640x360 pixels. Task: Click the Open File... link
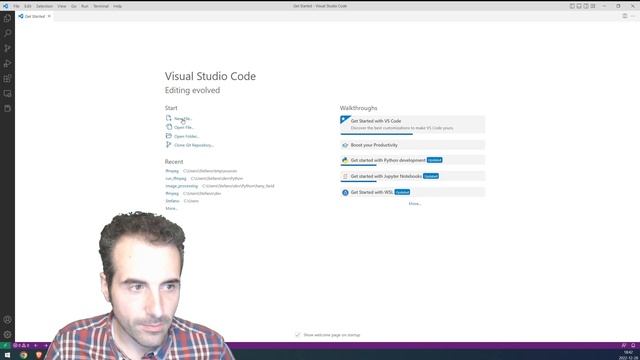pos(184,127)
